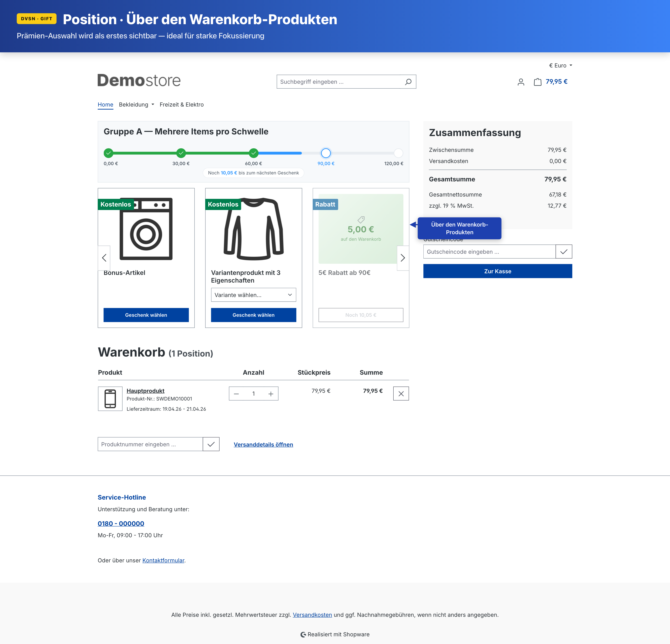
Task: Open the Versanddetails öffnen link
Action: coord(263,444)
